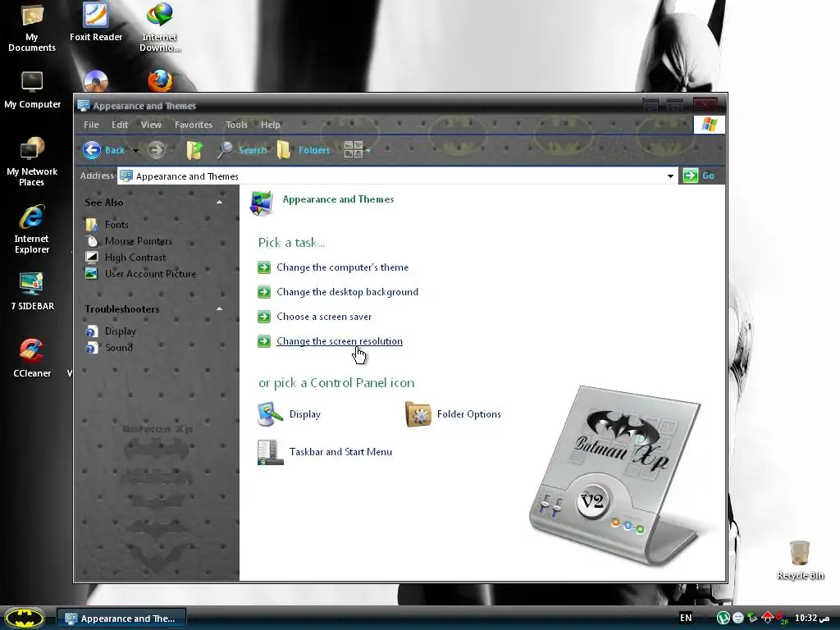840x630 pixels.
Task: Click the Batman Start button
Action: (25, 618)
